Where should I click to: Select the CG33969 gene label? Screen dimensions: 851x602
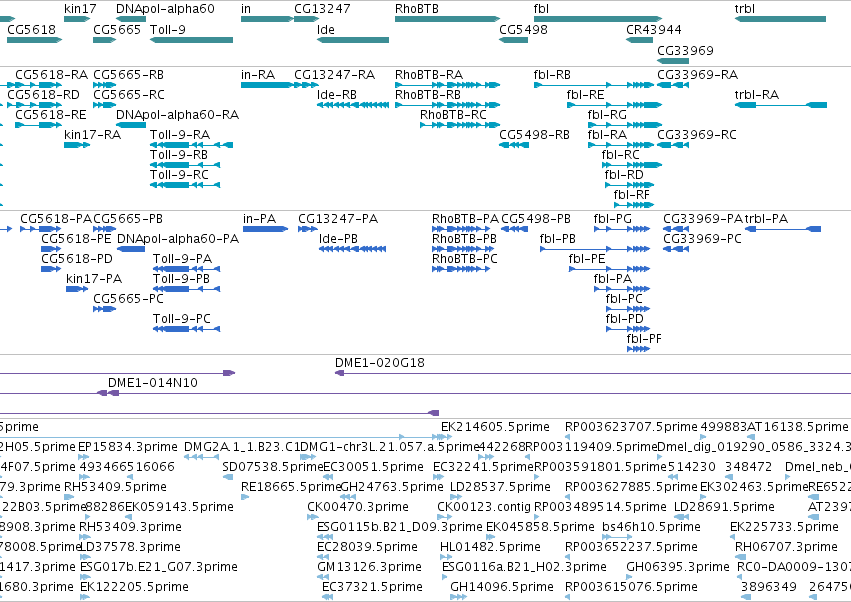(x=685, y=50)
